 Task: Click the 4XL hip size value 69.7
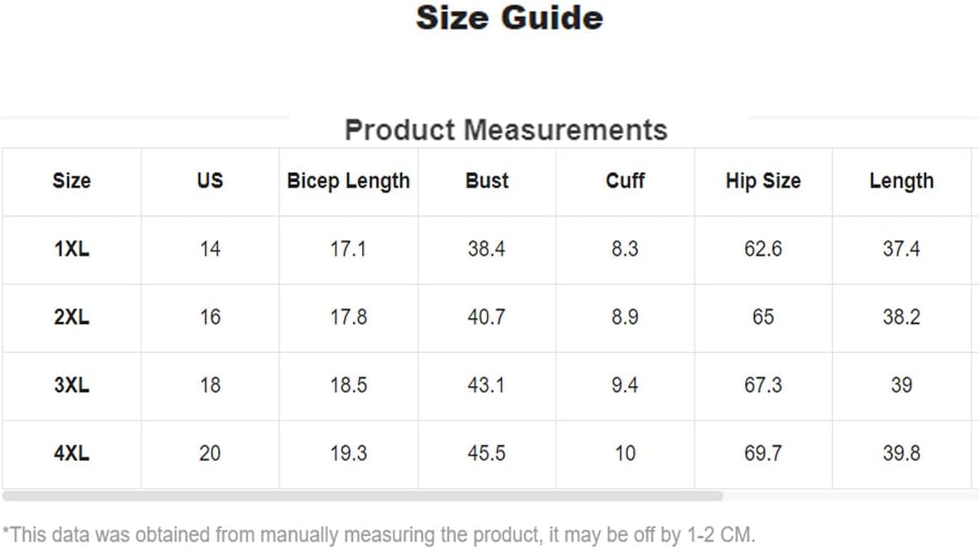tap(763, 454)
